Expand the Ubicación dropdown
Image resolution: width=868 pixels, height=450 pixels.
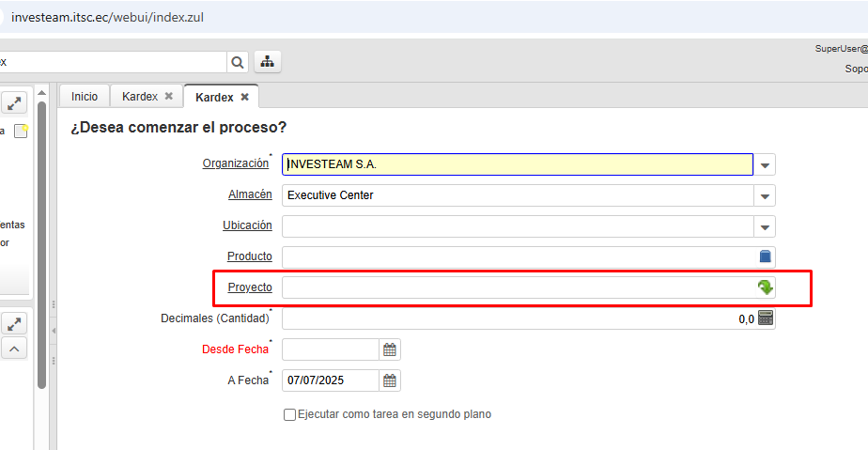point(766,226)
